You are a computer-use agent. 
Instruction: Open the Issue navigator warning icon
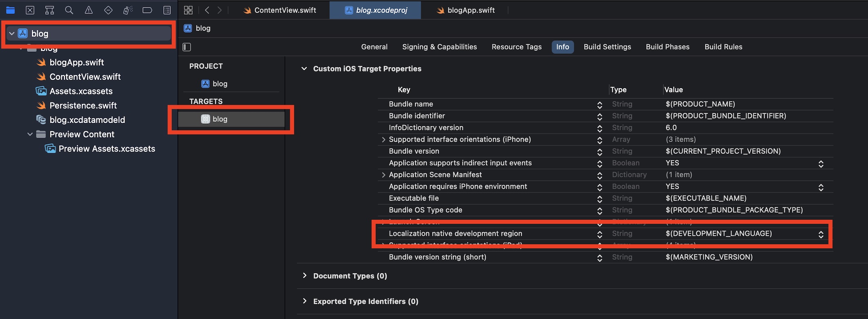click(x=89, y=10)
